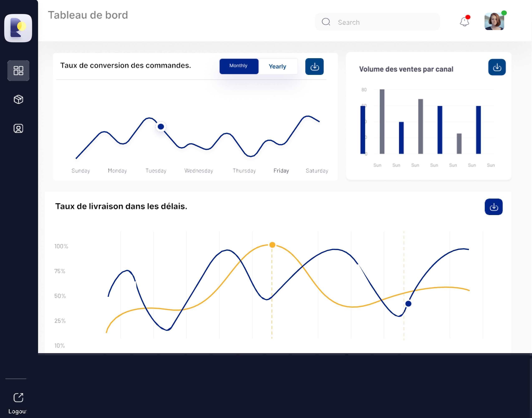Click the 10% axis label
This screenshot has height=418, width=532.
pos(59,346)
